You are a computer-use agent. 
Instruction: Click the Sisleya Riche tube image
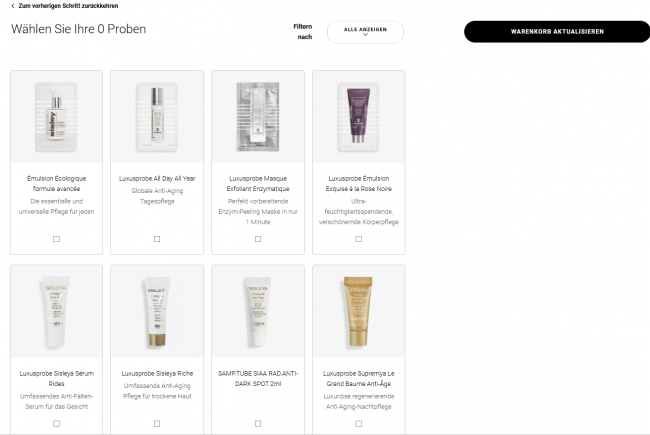click(x=157, y=312)
